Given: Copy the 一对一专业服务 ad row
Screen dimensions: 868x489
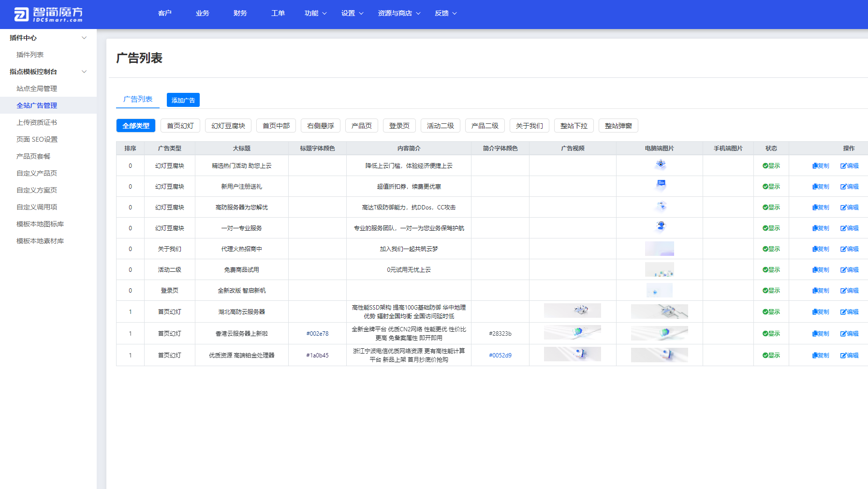Looking at the screenshot, I should [x=821, y=228].
